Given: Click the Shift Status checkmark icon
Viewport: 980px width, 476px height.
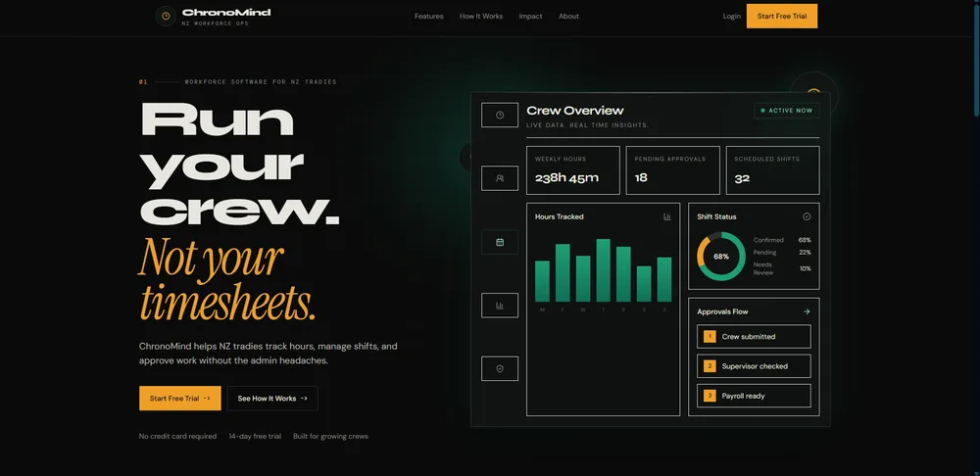Looking at the screenshot, I should pos(807,216).
